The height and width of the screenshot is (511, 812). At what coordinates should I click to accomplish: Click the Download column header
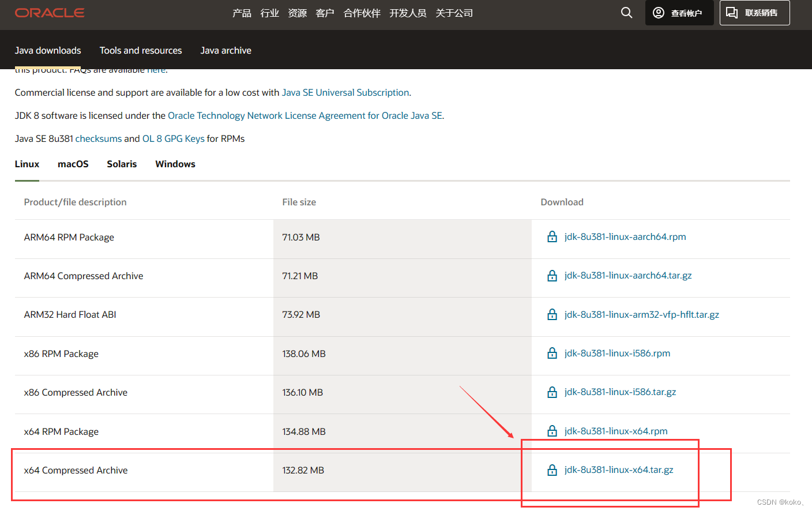[562, 202]
